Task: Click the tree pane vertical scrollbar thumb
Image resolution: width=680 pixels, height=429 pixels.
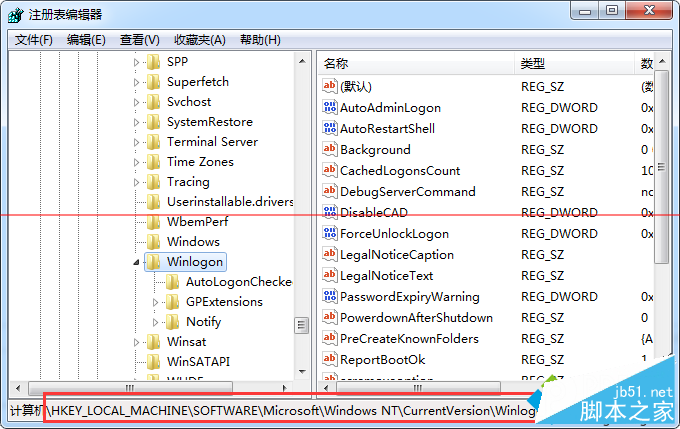Action: [x=301, y=326]
